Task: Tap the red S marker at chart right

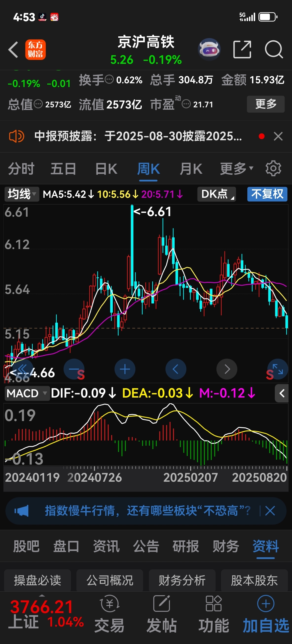Action: (x=270, y=374)
